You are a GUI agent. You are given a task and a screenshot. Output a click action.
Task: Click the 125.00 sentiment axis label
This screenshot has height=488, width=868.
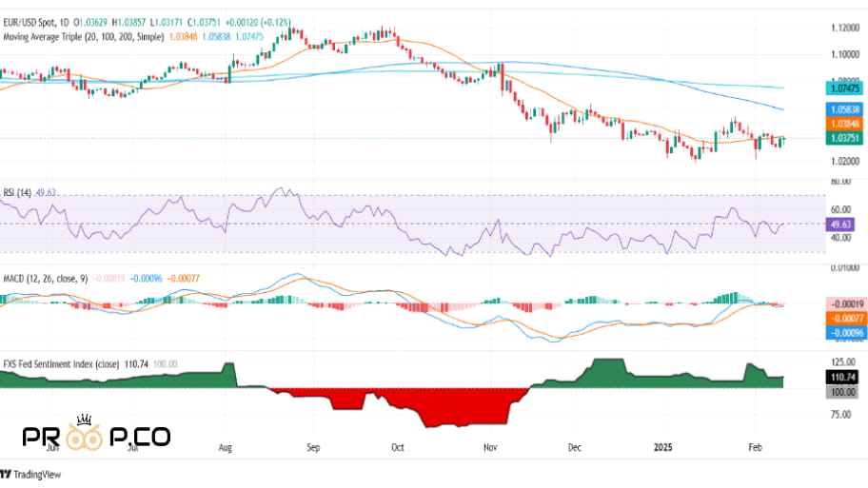[843, 362]
